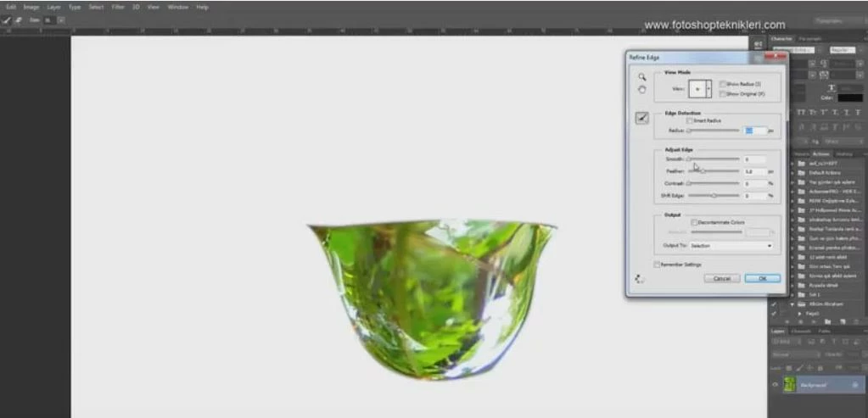The image size is (868, 418).
Task: Click the text Color swatch in Character panel
Action: (x=849, y=98)
